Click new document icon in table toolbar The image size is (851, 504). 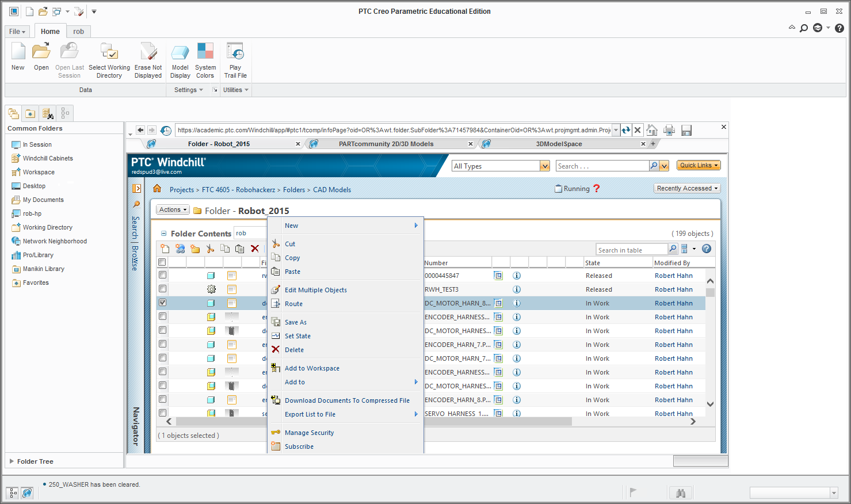point(165,249)
